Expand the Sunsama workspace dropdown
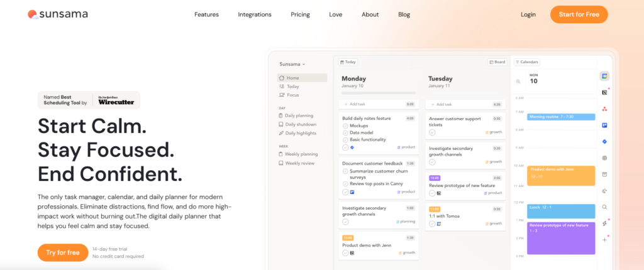 (x=292, y=64)
